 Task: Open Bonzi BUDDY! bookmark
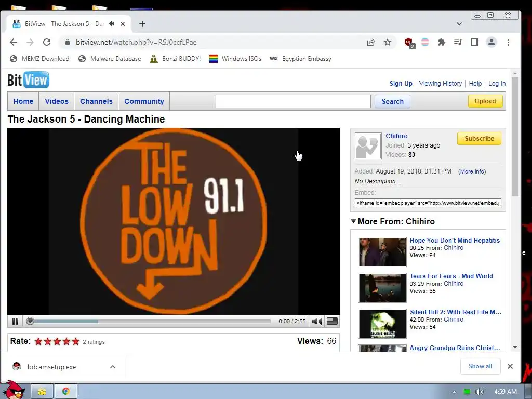(x=176, y=59)
